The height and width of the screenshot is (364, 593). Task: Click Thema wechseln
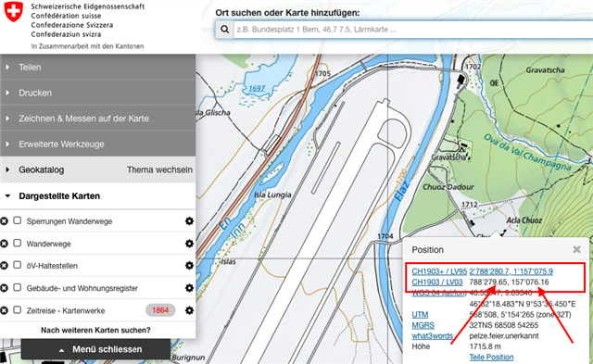click(x=159, y=169)
